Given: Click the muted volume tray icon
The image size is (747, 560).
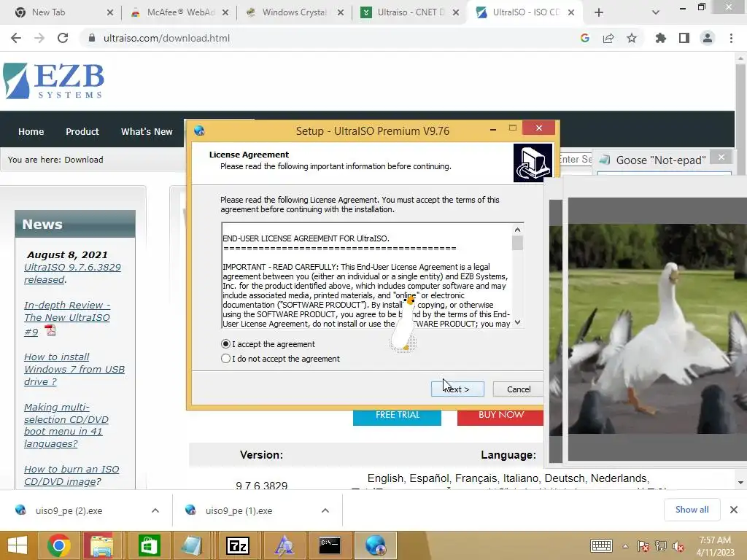Looking at the screenshot, I should click(x=678, y=546).
